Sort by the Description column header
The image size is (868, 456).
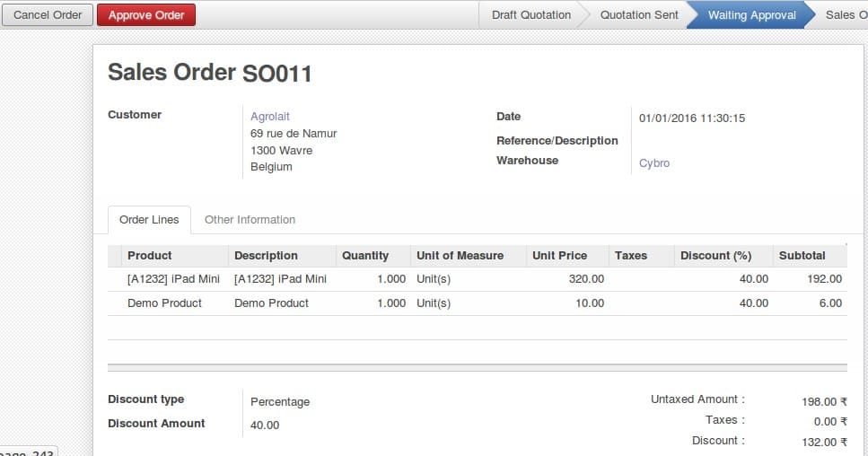pyautogui.click(x=266, y=256)
